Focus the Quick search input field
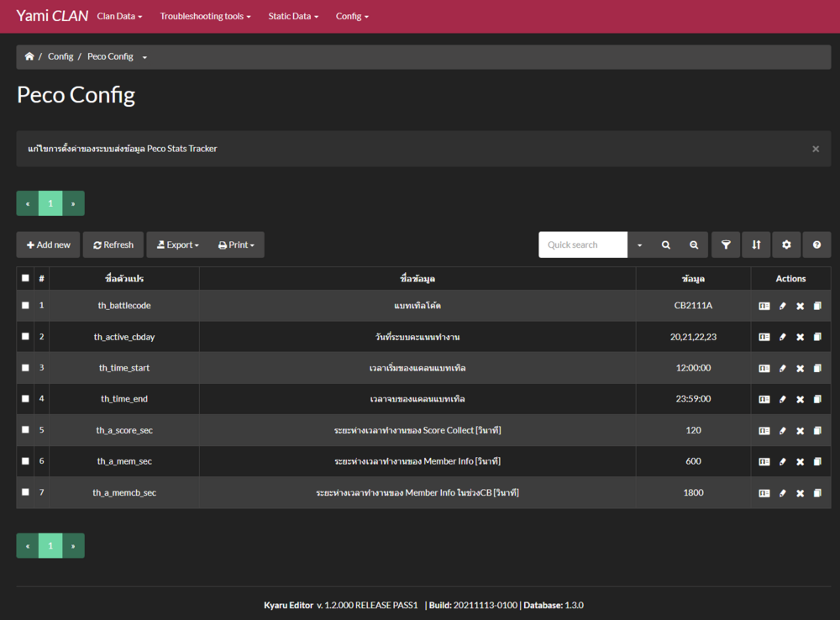Screen dimensions: 840x620 point(583,244)
